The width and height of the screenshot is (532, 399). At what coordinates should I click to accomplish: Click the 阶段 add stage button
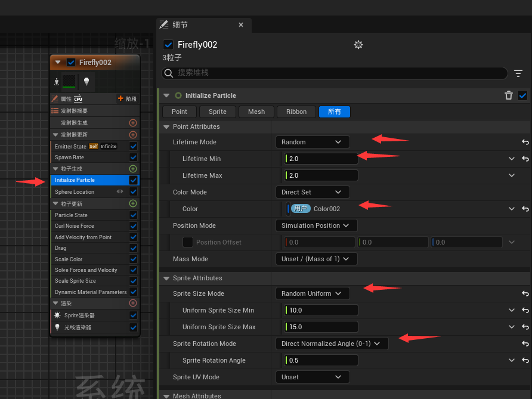point(127,99)
